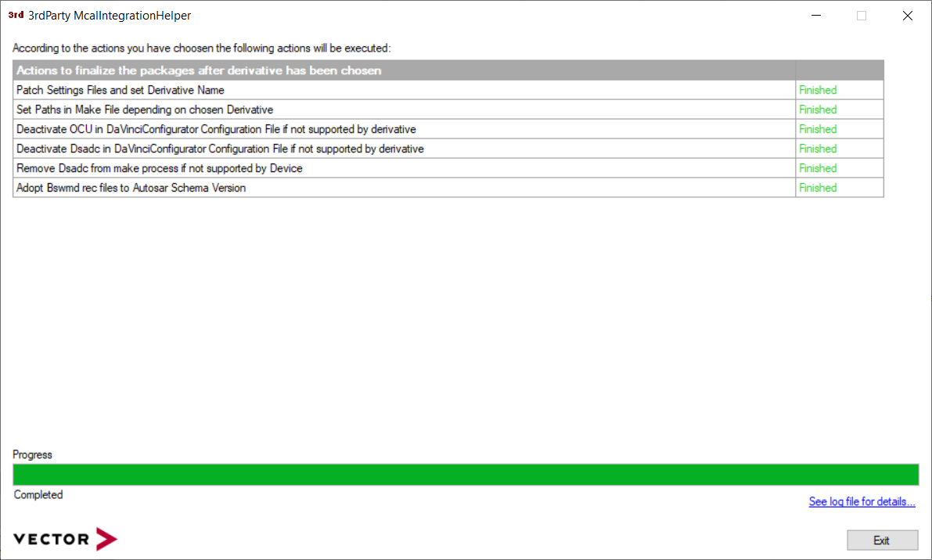Open the 'See log file for details' link
Viewport: 932px width, 560px height.
(x=862, y=501)
